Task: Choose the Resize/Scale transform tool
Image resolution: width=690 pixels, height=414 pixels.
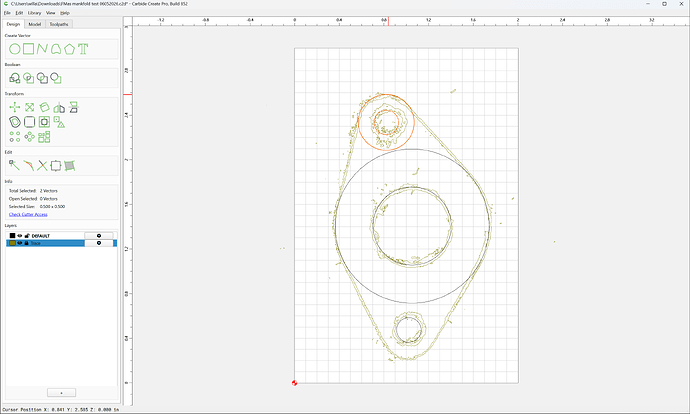Action: click(29, 107)
